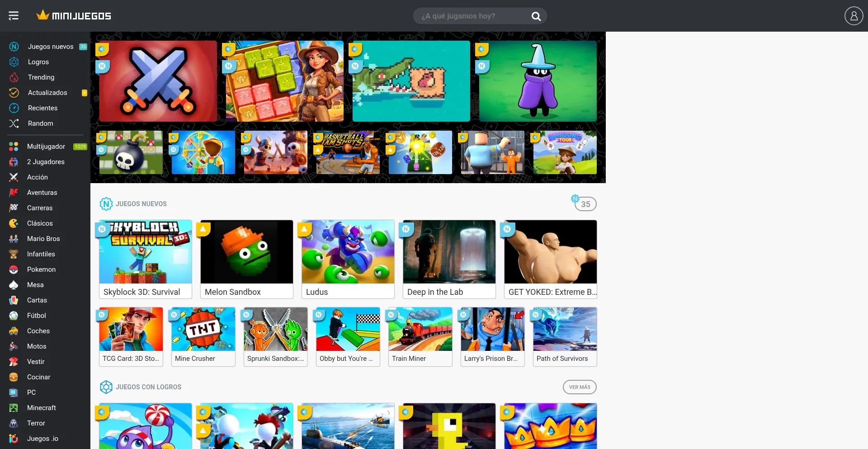The image size is (868, 449).
Task: Open the Path of Survivors game card
Action: (x=565, y=337)
